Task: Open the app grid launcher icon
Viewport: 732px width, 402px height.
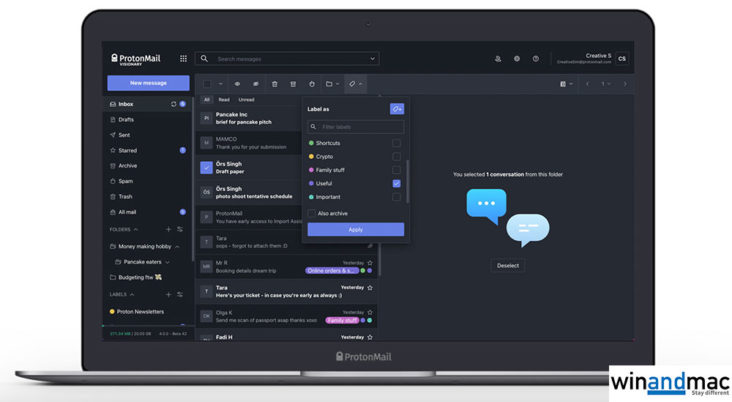Action: click(x=183, y=59)
